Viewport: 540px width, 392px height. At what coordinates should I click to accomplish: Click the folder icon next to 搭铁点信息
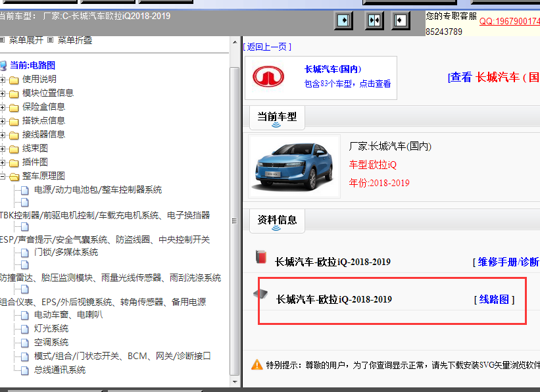pos(14,121)
